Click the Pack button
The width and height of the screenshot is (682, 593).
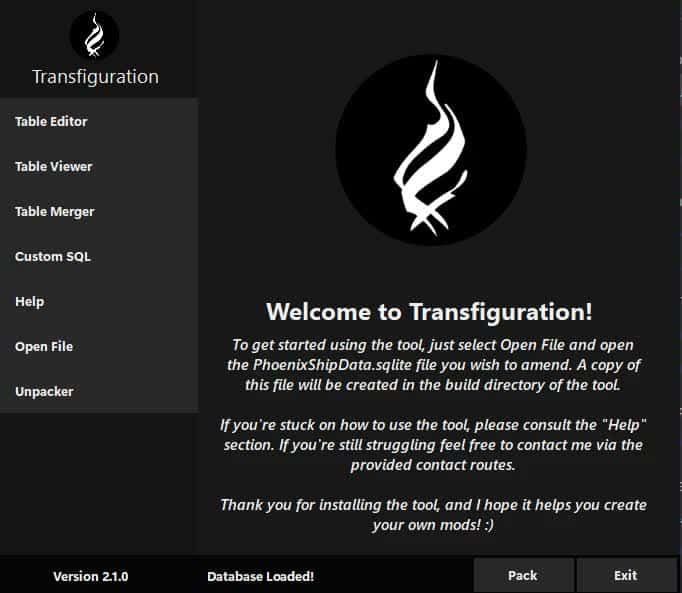coord(523,576)
